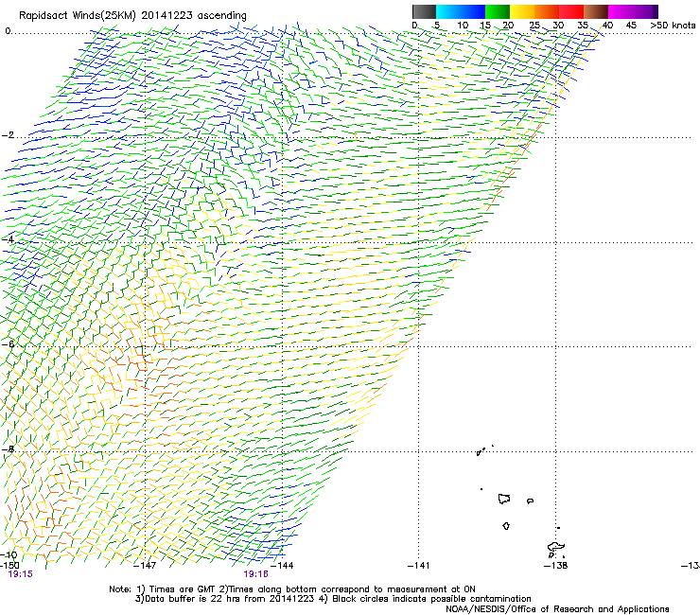The image size is (700, 615).
Task: Click the latitude label '-4'
Action: click(x=8, y=239)
